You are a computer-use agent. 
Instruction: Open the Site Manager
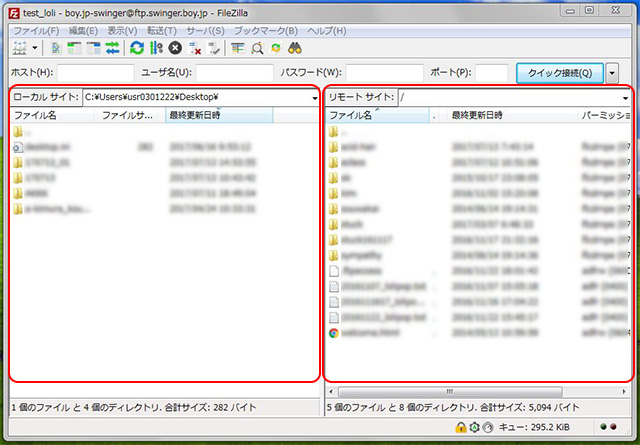click(19, 48)
